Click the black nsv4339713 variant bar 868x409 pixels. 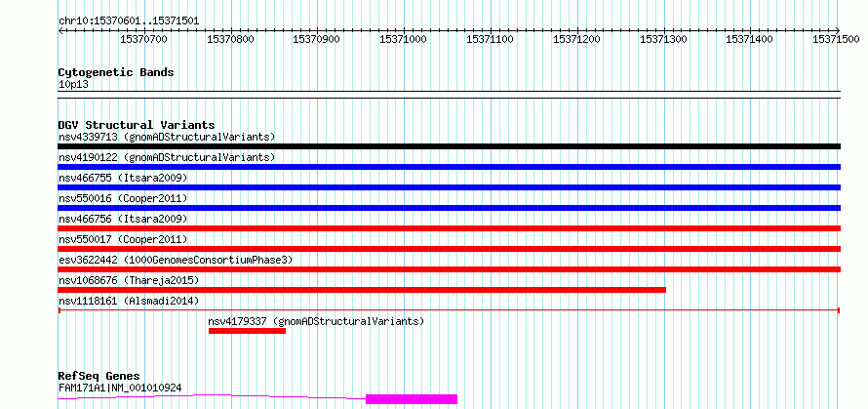tap(449, 146)
